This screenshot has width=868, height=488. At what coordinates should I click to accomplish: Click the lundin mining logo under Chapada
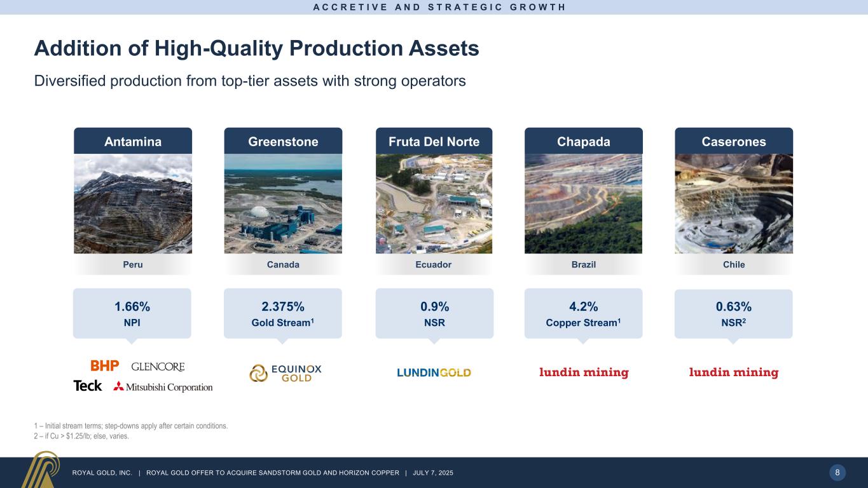tap(584, 372)
